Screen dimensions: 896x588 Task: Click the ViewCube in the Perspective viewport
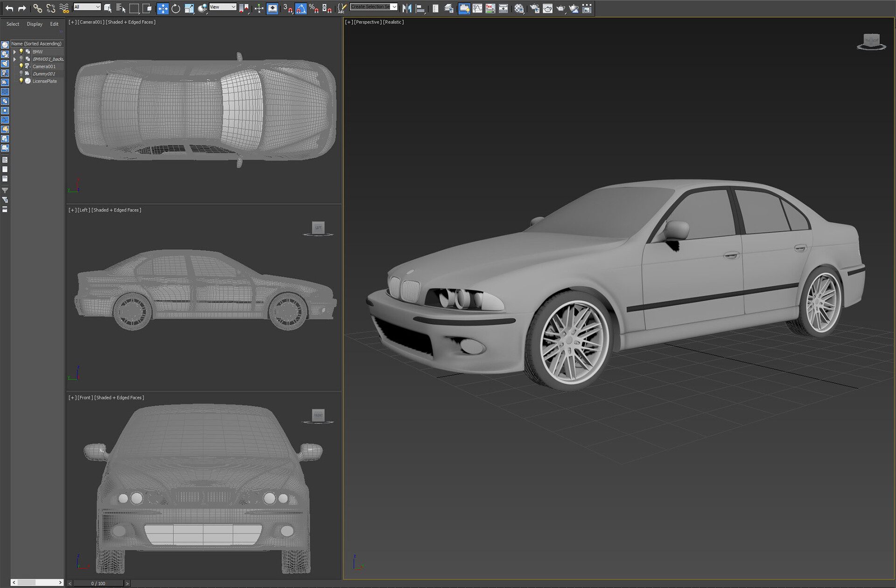point(871,42)
